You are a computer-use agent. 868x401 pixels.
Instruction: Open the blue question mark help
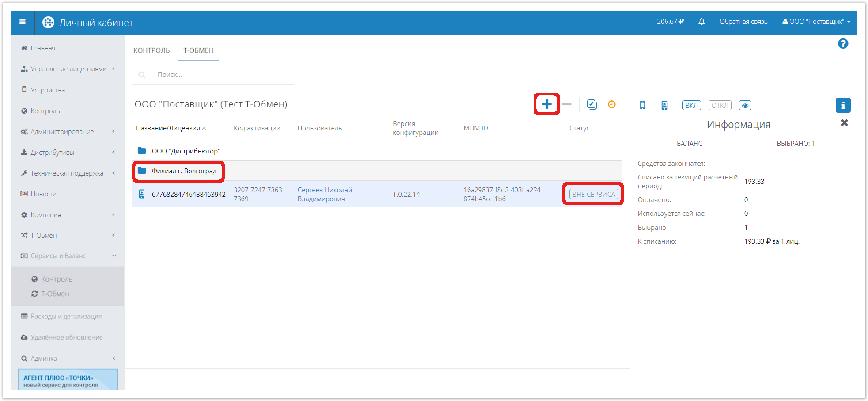pos(843,44)
